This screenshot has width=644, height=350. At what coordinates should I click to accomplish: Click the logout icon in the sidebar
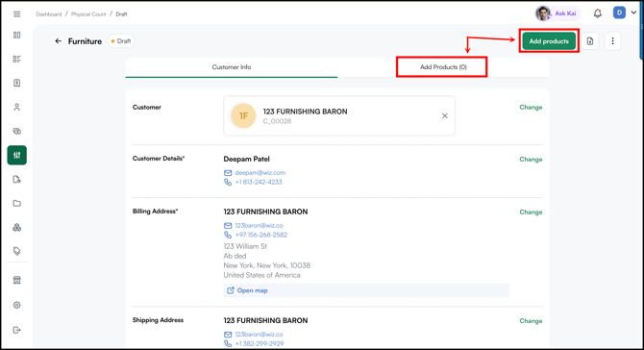pyautogui.click(x=17, y=330)
